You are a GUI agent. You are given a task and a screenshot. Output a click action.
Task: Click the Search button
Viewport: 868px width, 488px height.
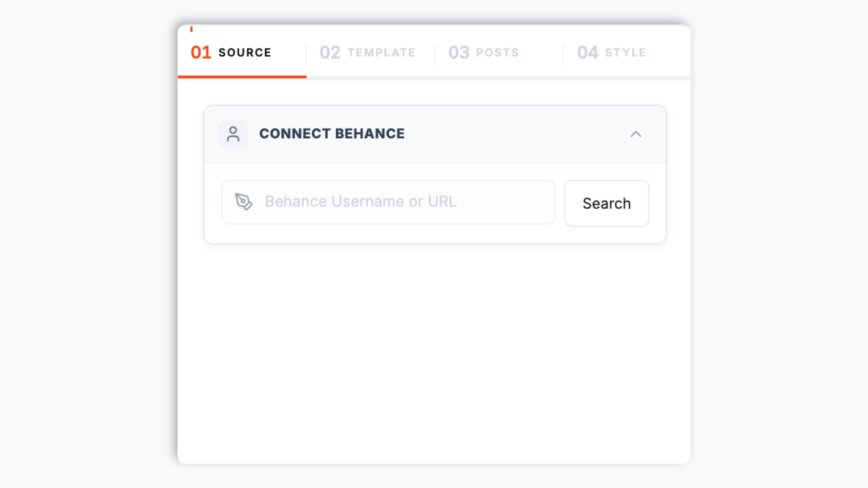pyautogui.click(x=607, y=203)
